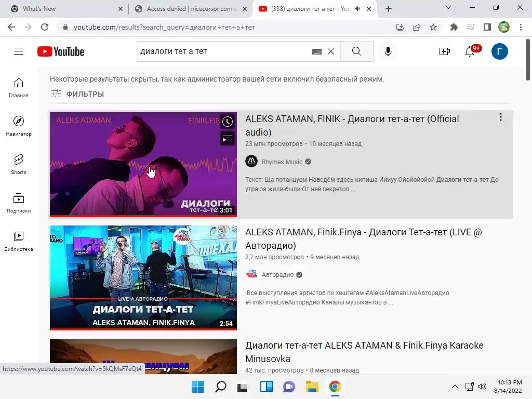Open Навигатор in sidebar
This screenshot has width=532, height=399.
point(19,126)
